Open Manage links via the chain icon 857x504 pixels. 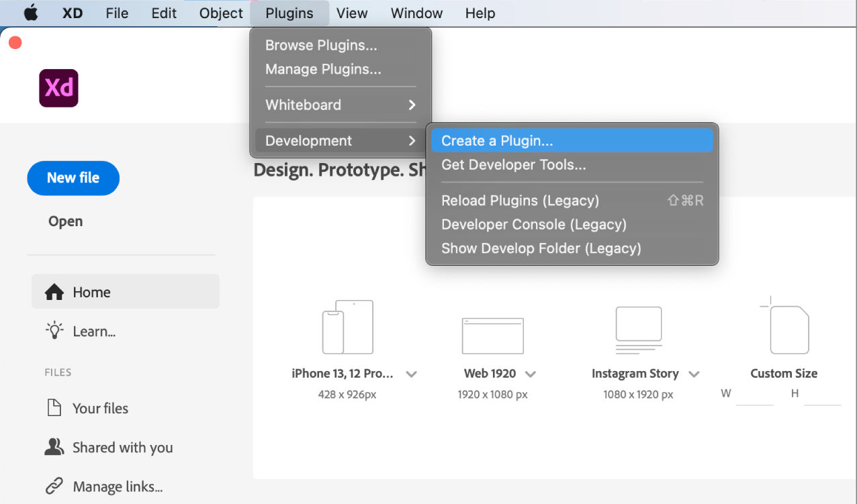click(53, 486)
